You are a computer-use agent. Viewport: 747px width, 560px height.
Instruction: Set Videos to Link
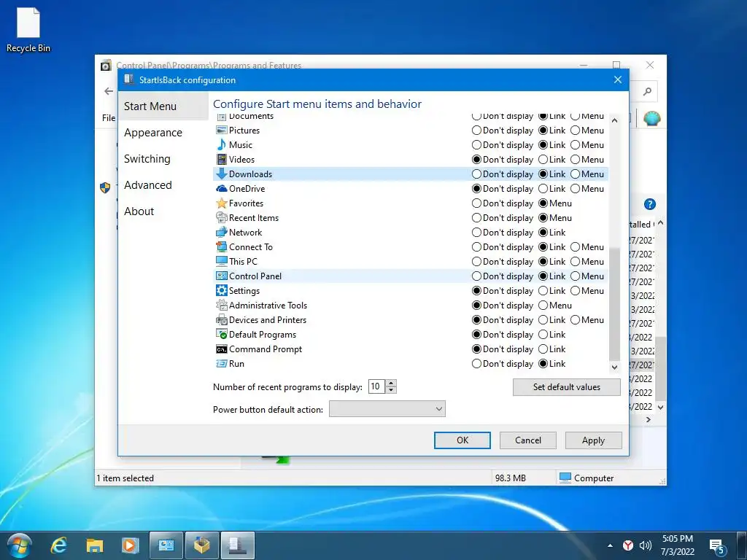(x=543, y=159)
